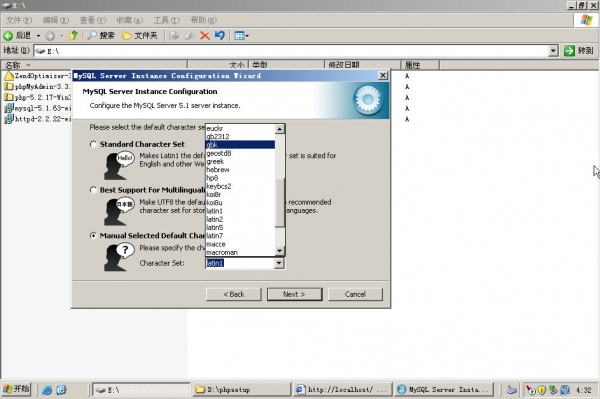The image size is (600, 399).
Task: Close the MySQL configuration wizard dialog
Action: coord(382,75)
